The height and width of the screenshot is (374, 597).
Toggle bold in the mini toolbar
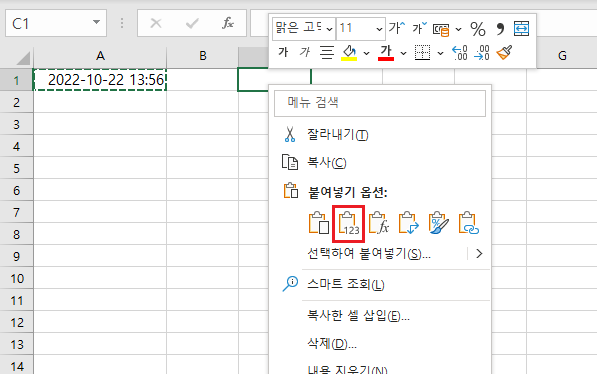283,52
